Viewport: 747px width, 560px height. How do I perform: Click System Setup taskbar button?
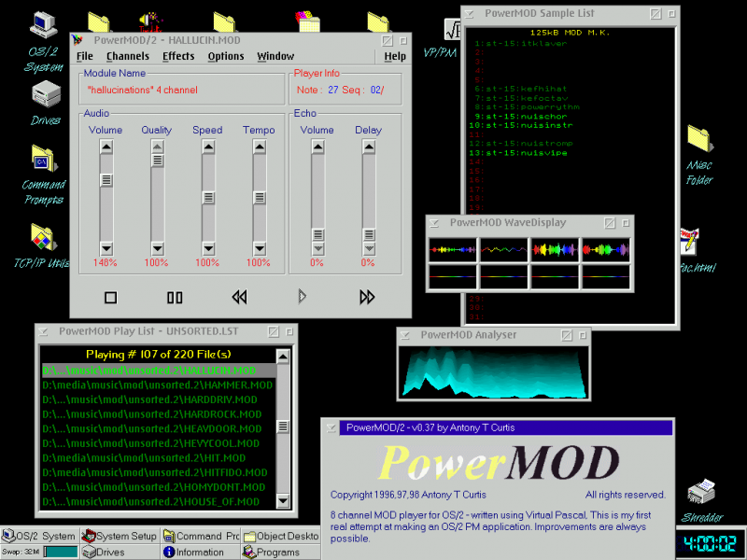click(x=120, y=536)
